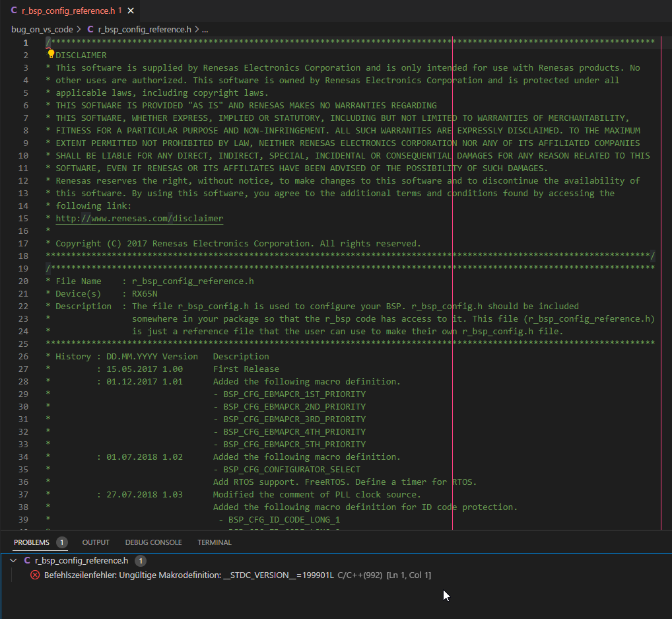This screenshot has height=619, width=672.
Task: Close the r_bsp_config_reference.h editor tab
Action: click(129, 11)
